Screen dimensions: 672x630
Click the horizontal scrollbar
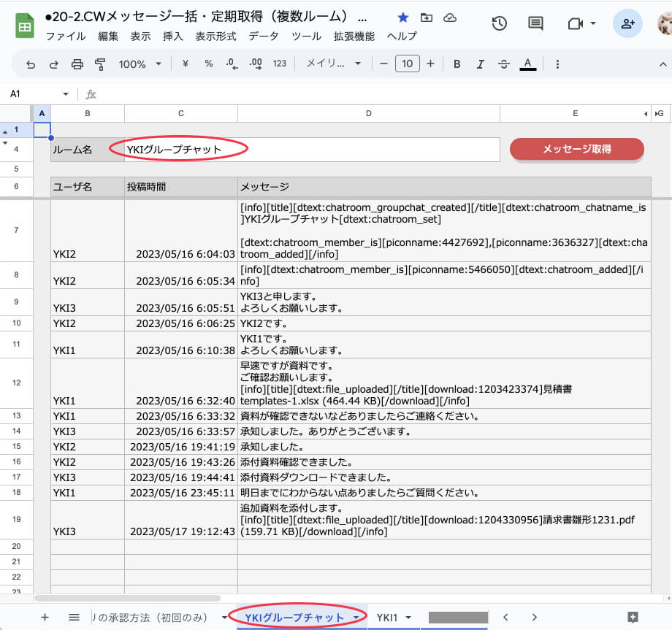click(128, 598)
